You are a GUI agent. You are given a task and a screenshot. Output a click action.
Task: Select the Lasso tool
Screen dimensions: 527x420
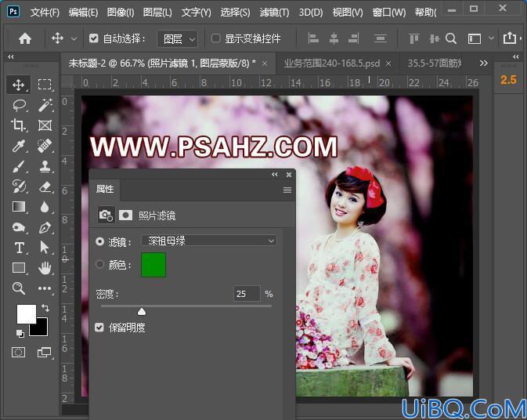click(x=19, y=105)
